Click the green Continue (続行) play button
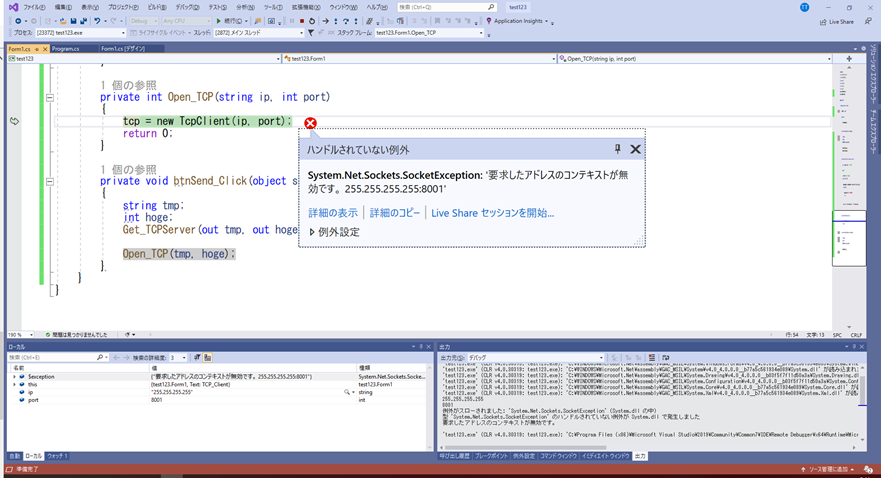 (x=219, y=21)
